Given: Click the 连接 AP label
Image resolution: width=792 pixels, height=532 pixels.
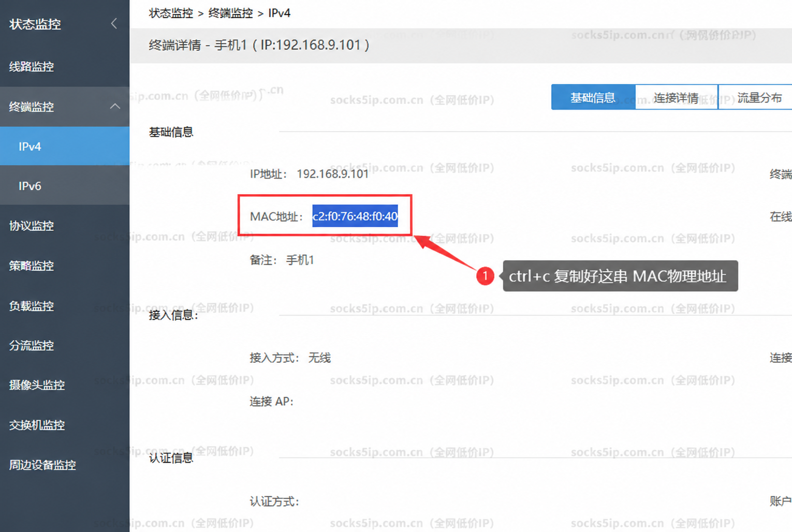Looking at the screenshot, I should coord(271,401).
